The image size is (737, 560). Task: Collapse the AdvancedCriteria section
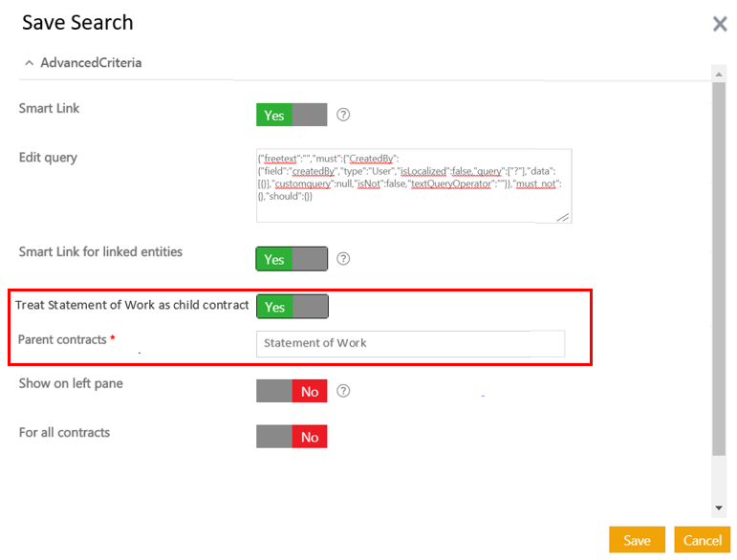tap(29, 63)
